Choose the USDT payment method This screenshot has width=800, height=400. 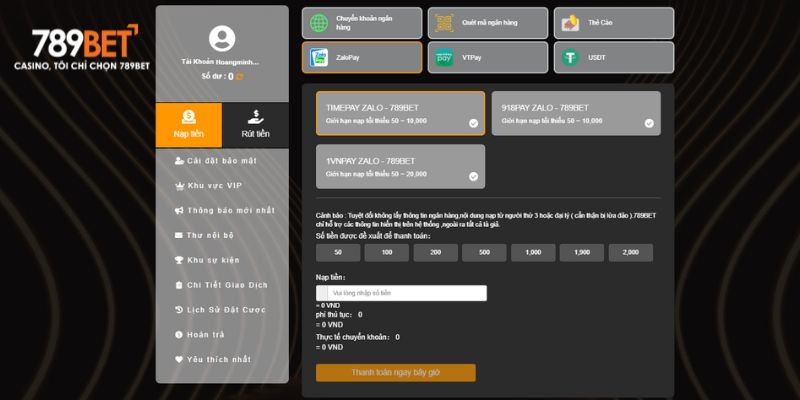click(614, 58)
